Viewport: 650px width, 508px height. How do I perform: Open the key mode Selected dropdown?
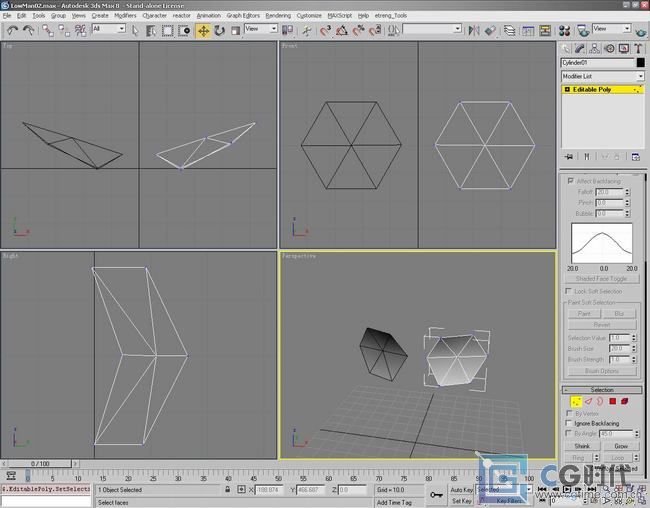pos(504,490)
